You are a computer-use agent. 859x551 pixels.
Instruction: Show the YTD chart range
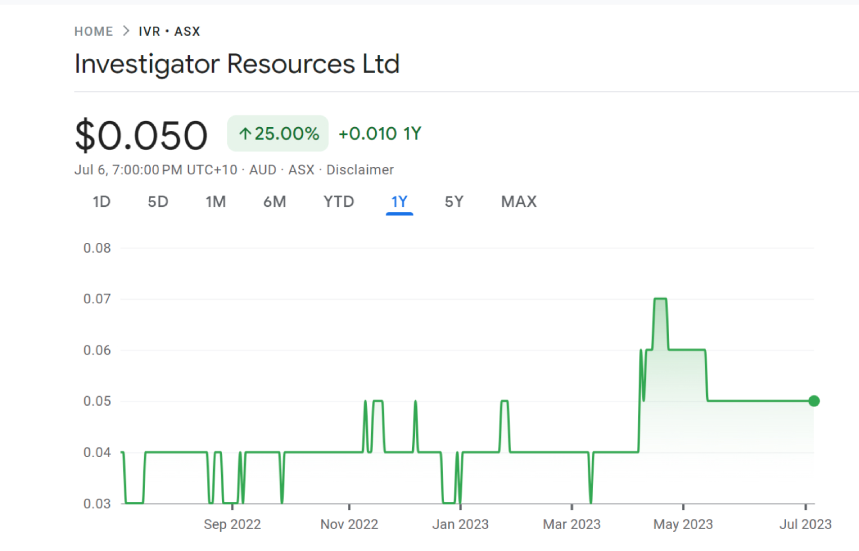click(x=339, y=202)
